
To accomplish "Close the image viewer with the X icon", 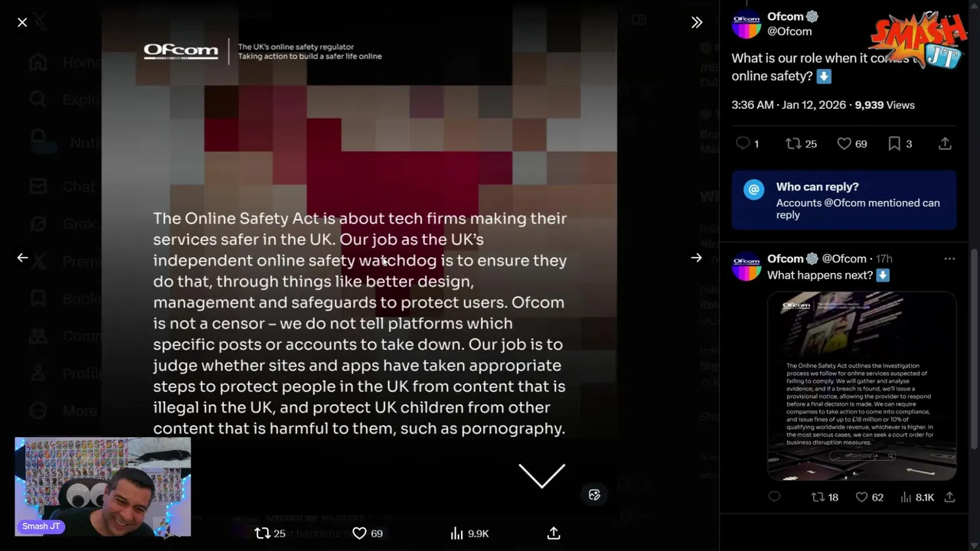I will [x=22, y=23].
